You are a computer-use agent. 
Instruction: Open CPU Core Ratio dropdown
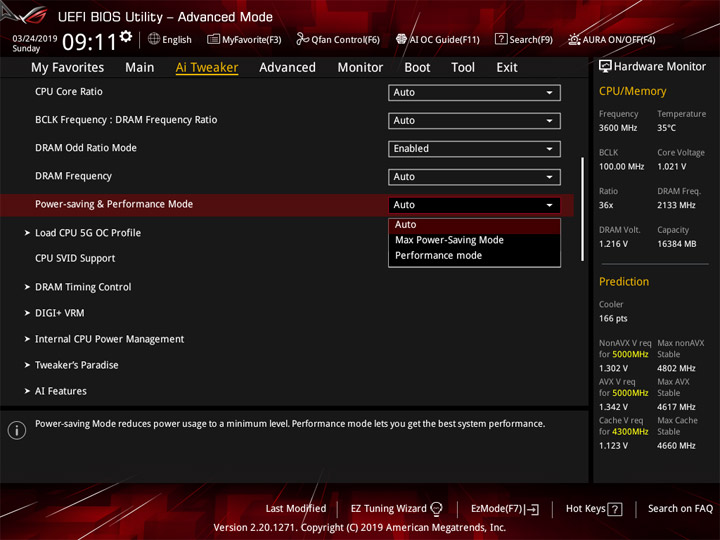(x=474, y=92)
